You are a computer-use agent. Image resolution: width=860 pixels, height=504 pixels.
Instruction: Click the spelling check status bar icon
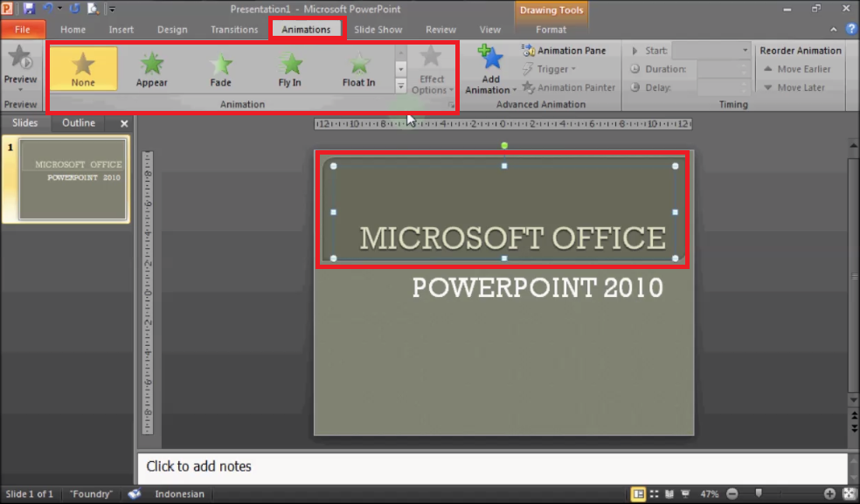coord(134,494)
